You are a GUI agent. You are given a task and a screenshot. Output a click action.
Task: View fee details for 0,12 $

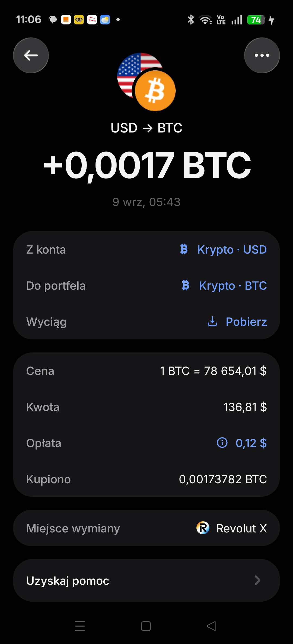pyautogui.click(x=251, y=443)
